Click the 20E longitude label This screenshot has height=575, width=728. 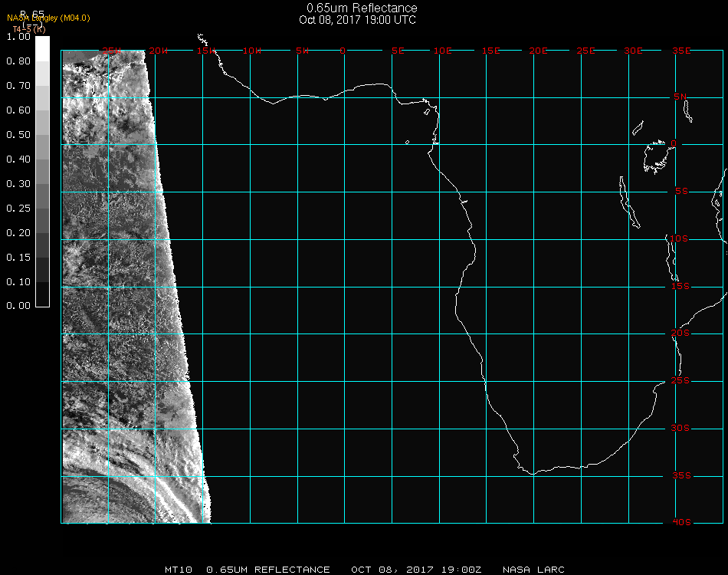[539, 51]
